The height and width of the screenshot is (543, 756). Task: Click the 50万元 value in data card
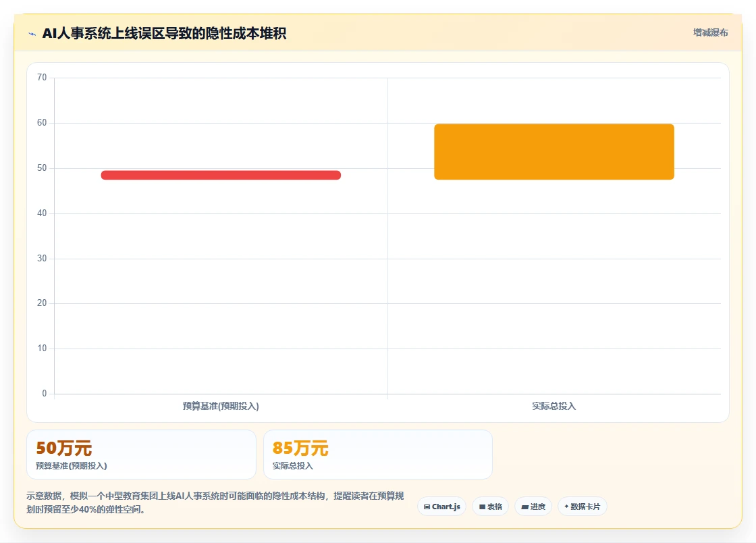[63, 448]
